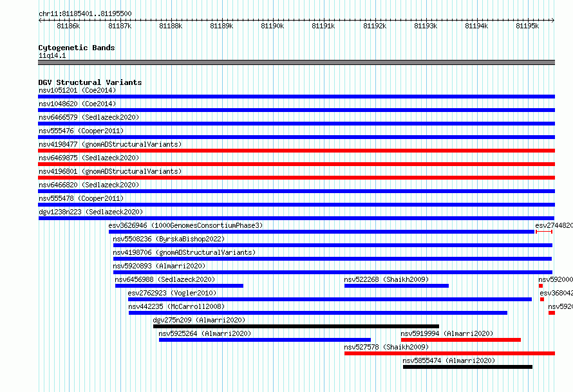Open nsv6466579 (Sedlazeck2020) variant label
573x392 pixels.
click(x=89, y=117)
